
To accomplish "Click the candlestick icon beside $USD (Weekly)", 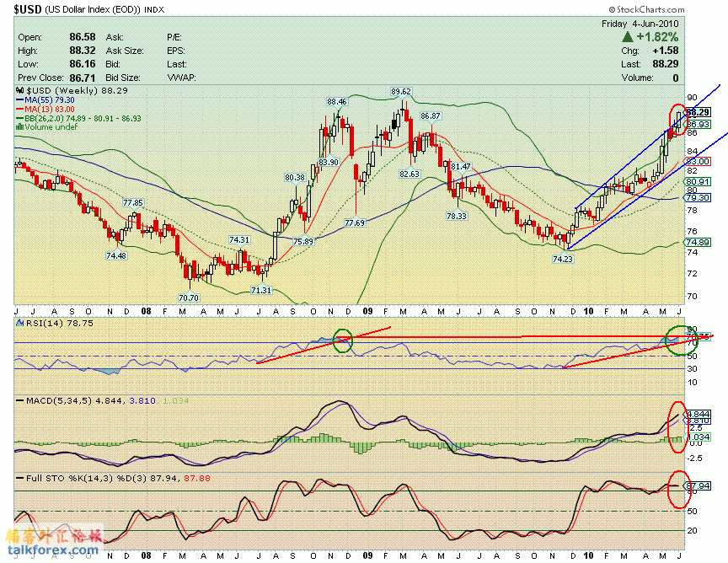I will tap(20, 90).
